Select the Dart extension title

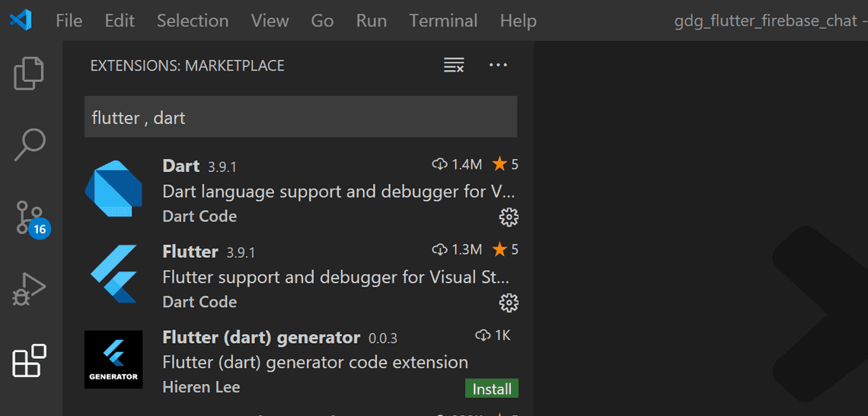click(181, 165)
